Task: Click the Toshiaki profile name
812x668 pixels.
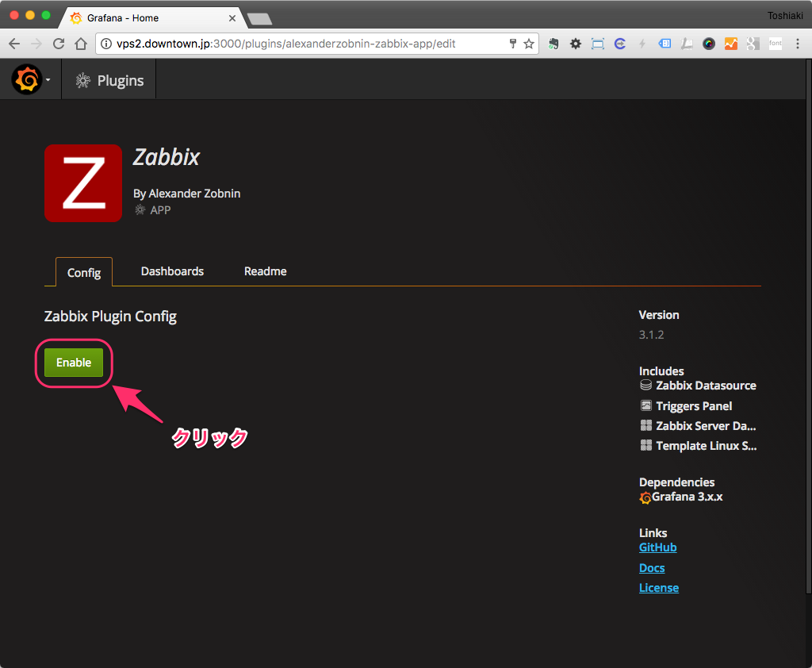Action: click(785, 16)
